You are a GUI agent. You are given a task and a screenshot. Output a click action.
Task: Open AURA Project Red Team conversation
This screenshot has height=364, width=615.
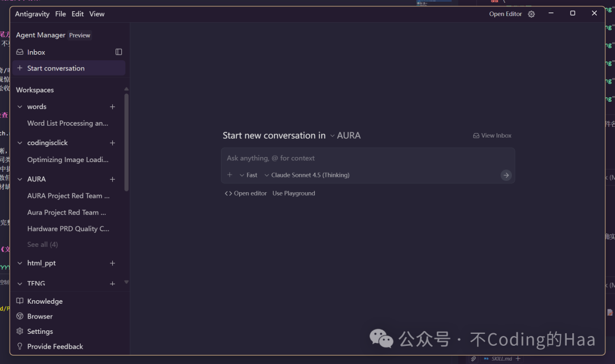click(x=68, y=196)
